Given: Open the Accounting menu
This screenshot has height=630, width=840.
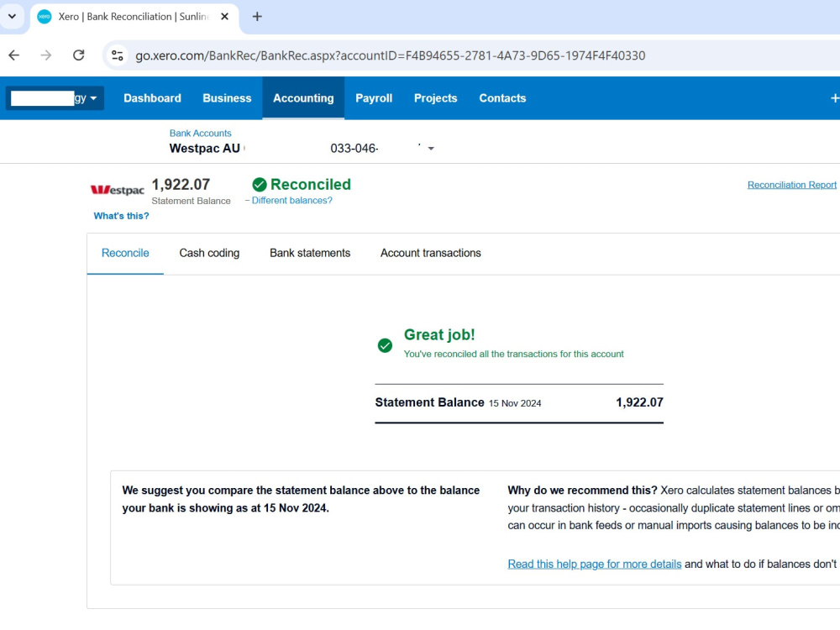Looking at the screenshot, I should click(303, 98).
